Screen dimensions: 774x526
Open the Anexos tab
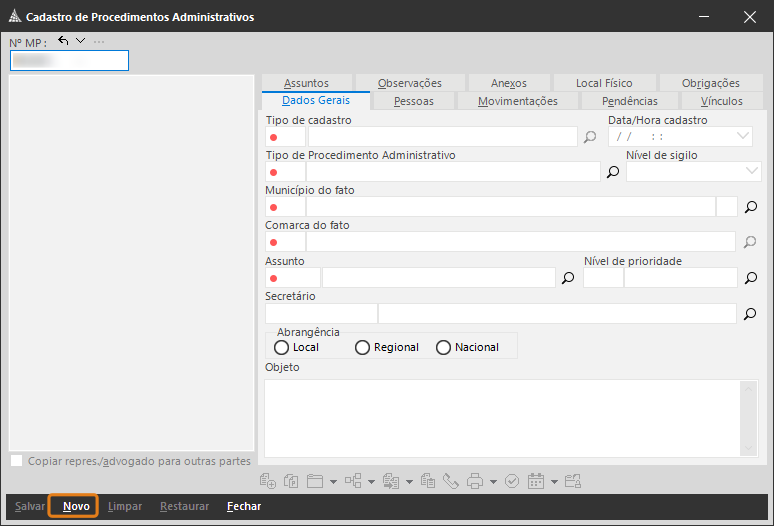pyautogui.click(x=509, y=83)
